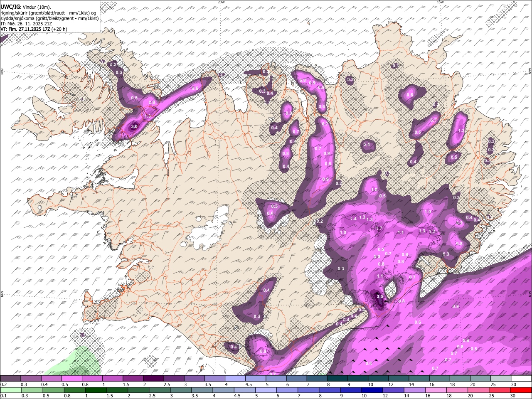Image resolution: width=532 pixels, height=399 pixels.
Task: Click the '9.6' precipitation value on map
Action: [195, 88]
